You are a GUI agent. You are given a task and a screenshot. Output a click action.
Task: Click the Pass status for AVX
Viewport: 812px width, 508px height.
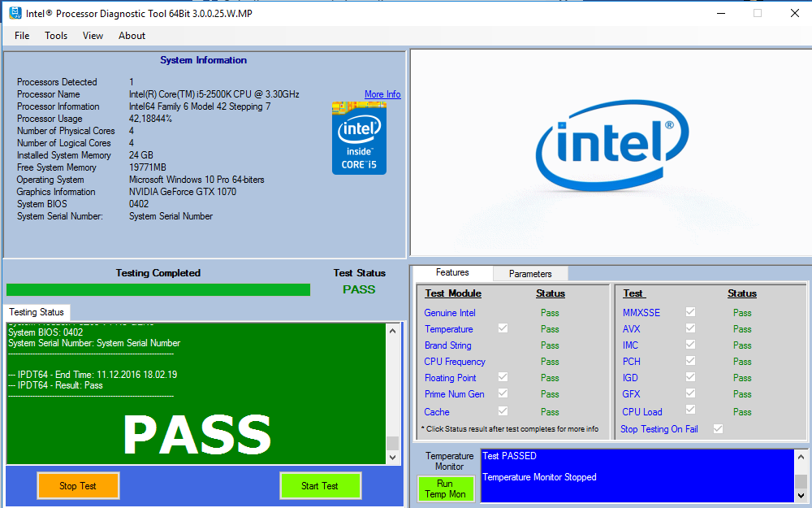[742, 329]
